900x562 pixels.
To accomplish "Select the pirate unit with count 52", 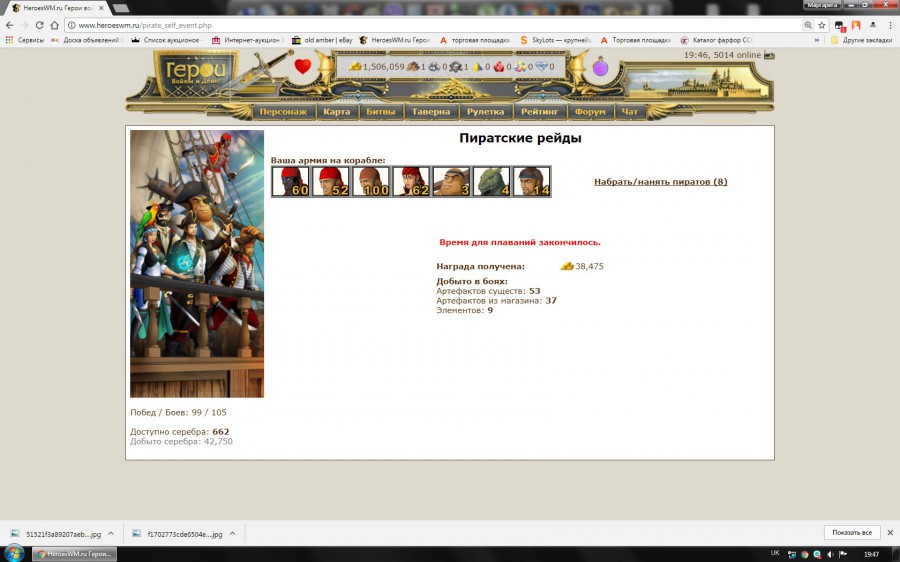I will coord(331,181).
